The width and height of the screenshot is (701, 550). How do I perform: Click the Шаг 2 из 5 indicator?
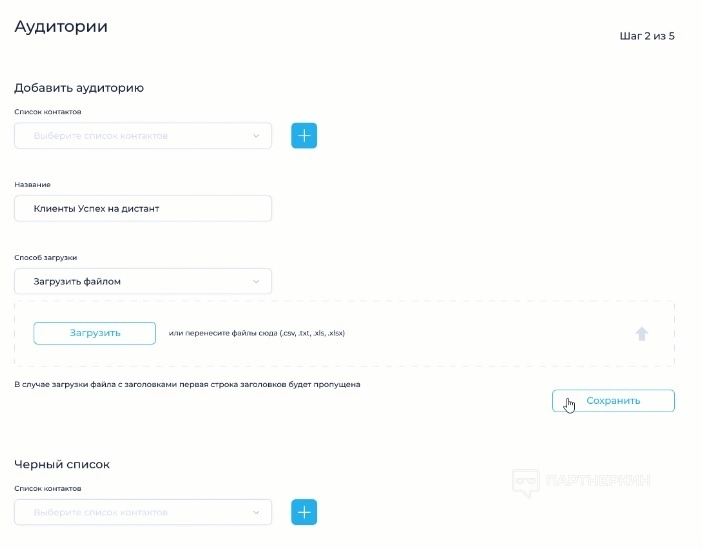point(647,36)
